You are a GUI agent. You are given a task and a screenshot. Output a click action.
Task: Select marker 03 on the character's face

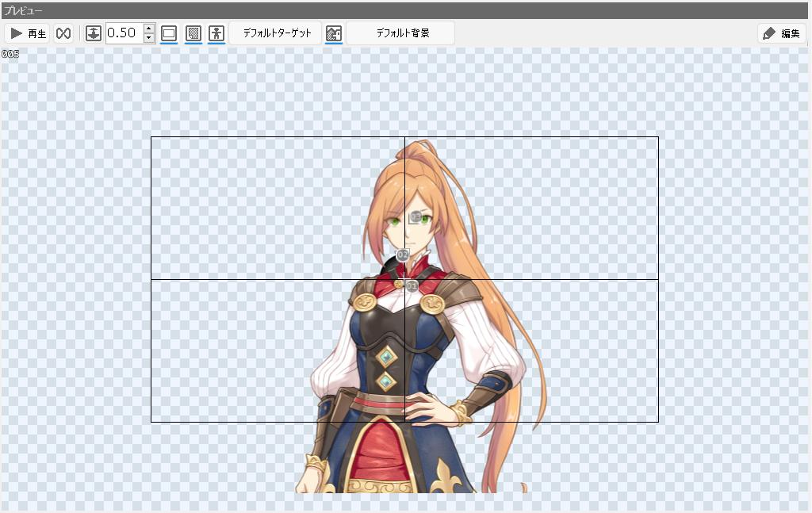coord(415,216)
